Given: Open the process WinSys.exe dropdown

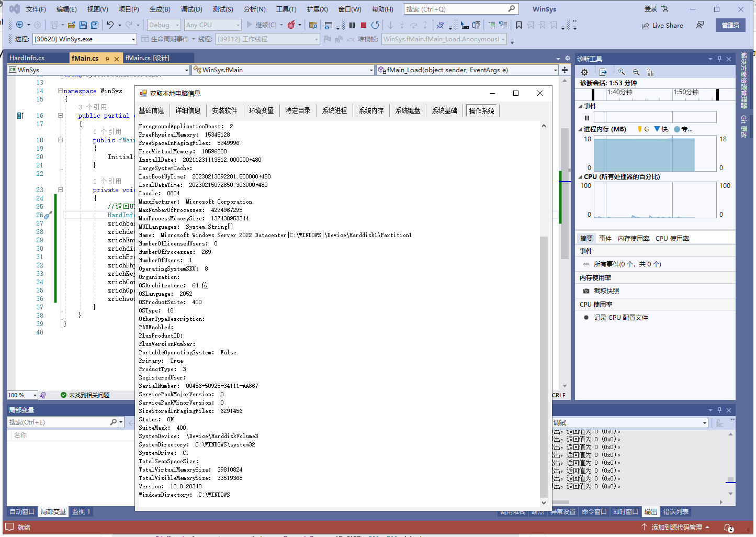Looking at the screenshot, I should 84,39.
